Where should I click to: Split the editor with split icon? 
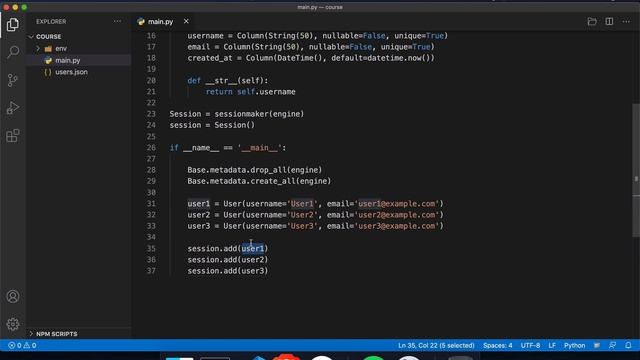(609, 21)
